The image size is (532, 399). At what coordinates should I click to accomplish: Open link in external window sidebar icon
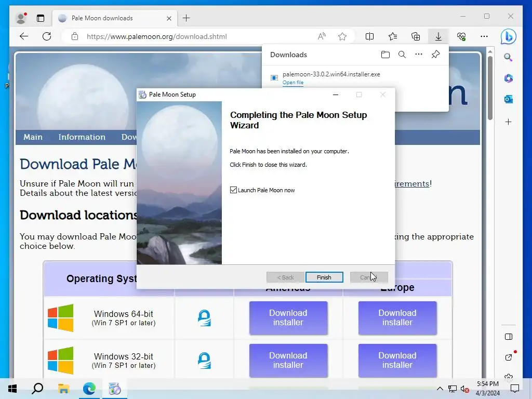[508, 357]
